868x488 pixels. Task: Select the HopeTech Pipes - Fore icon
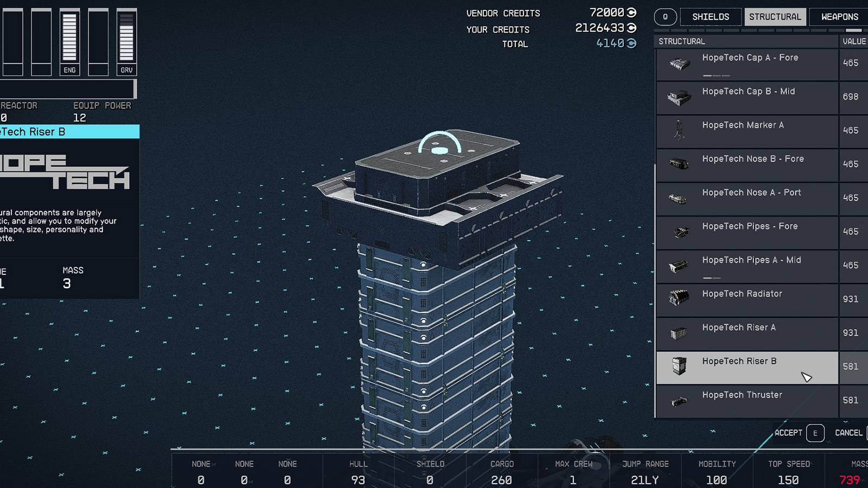[x=680, y=232]
